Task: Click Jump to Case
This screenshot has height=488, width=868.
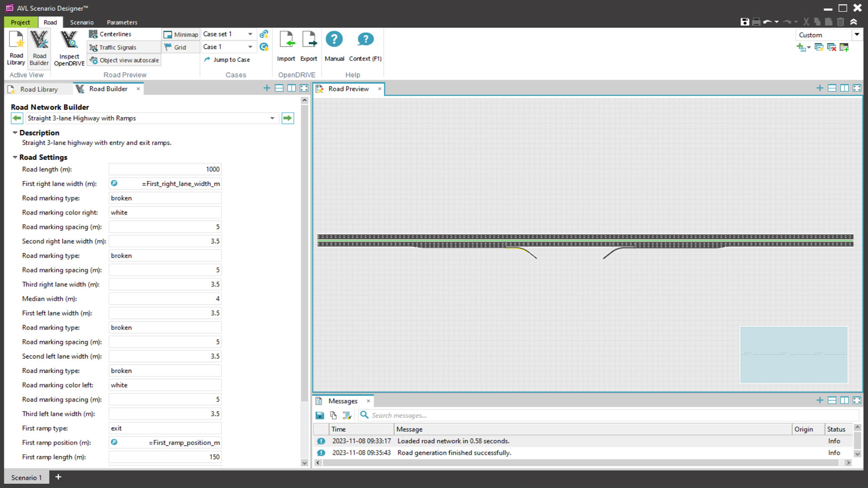Action: click(x=226, y=60)
